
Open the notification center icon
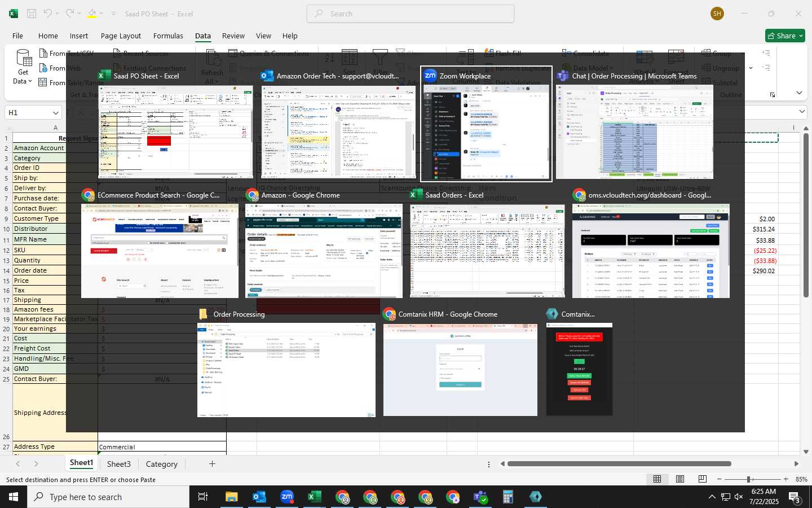pos(795,497)
